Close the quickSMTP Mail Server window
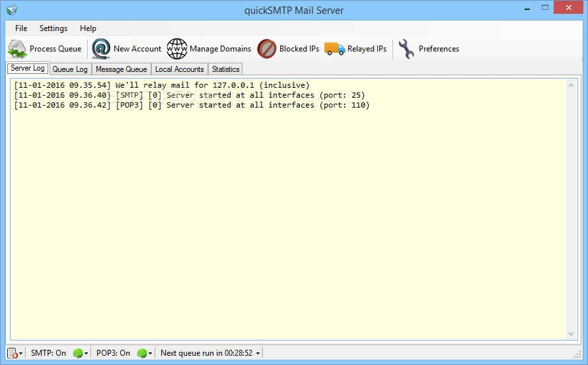Viewport: 588px width, 365px height. tap(568, 7)
